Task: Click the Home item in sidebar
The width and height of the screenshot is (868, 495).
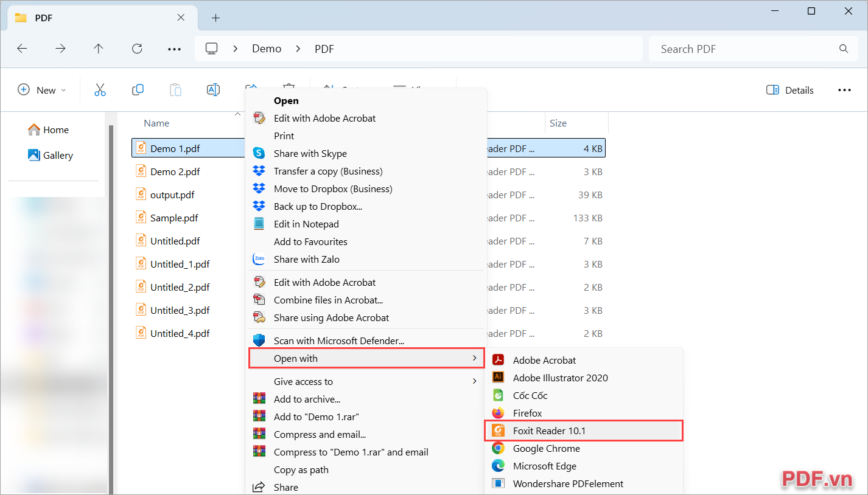Action: [49, 130]
